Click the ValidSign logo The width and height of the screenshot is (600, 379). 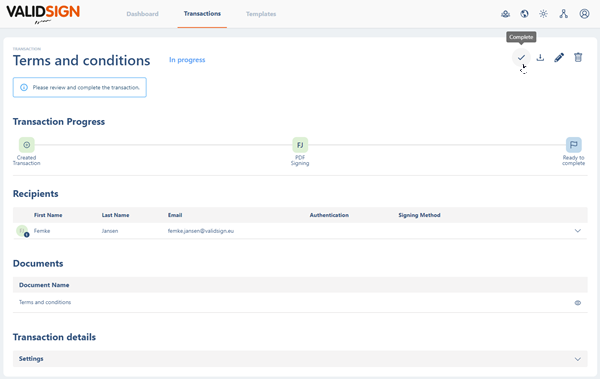click(x=43, y=14)
